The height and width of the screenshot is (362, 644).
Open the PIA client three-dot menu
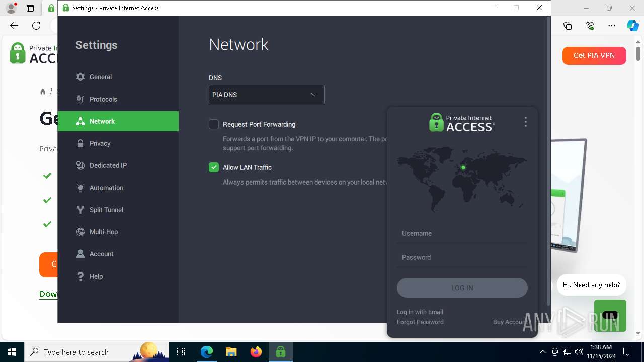click(x=525, y=122)
